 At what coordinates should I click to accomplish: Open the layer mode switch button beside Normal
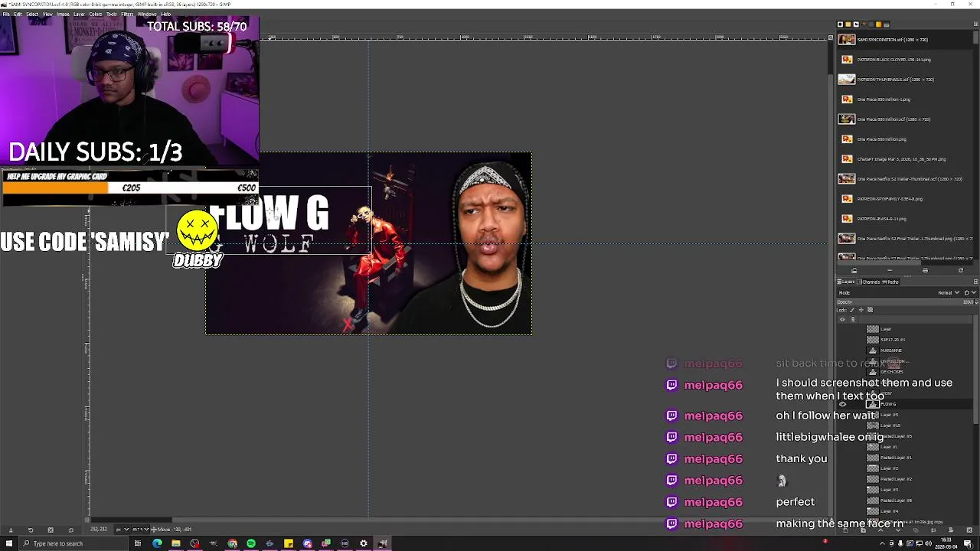pos(969,292)
